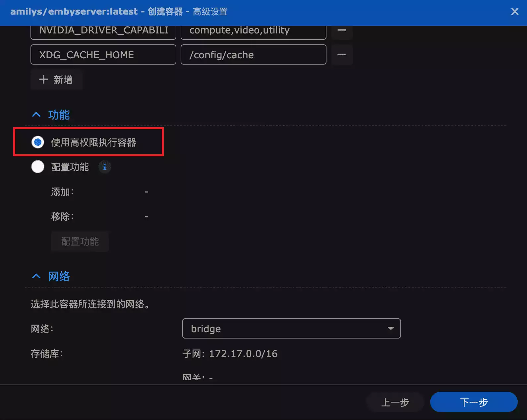Click the plus icon to add variable
The height and width of the screenshot is (420, 527).
click(x=43, y=79)
